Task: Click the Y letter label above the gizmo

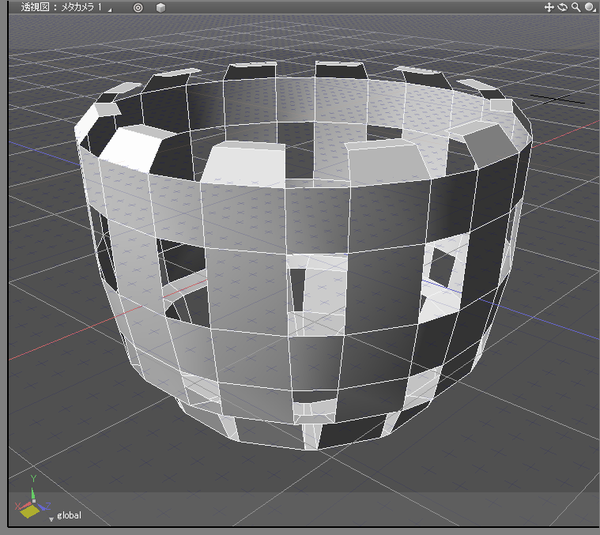Action: point(31,479)
